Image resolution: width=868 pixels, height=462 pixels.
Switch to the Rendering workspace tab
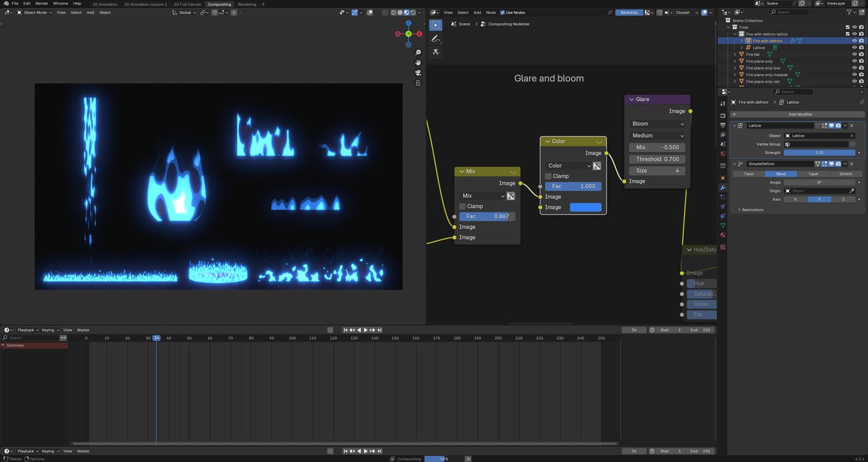[x=247, y=4]
